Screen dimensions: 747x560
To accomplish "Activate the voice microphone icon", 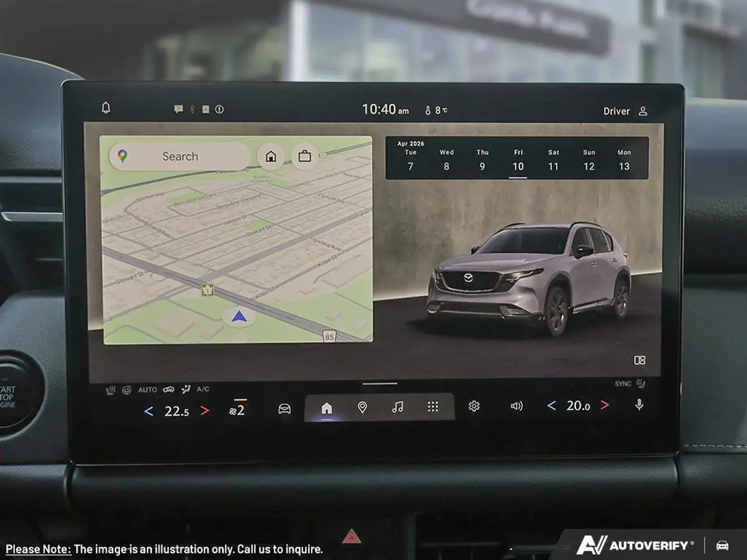I will (x=639, y=405).
